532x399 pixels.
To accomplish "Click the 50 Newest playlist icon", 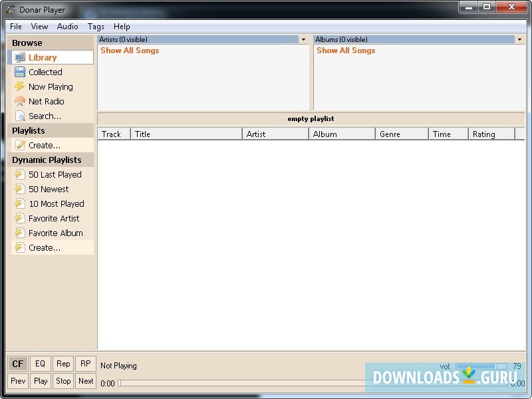I will point(20,189).
